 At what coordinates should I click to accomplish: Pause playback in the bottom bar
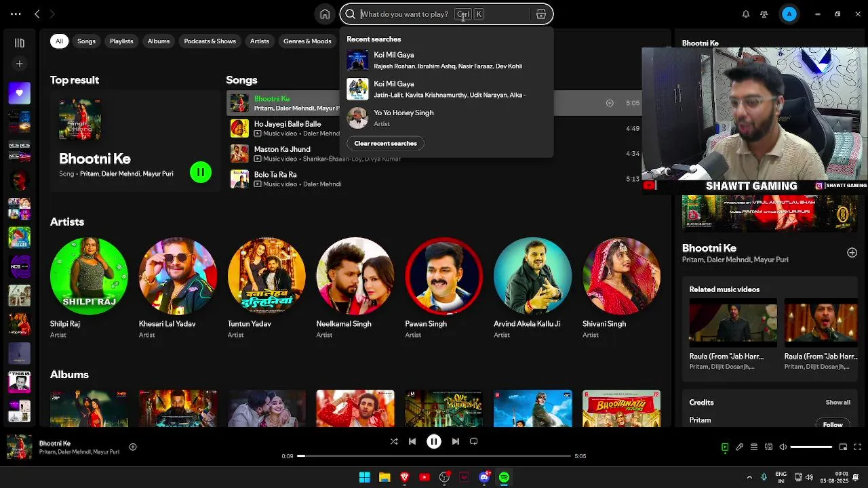coord(434,441)
